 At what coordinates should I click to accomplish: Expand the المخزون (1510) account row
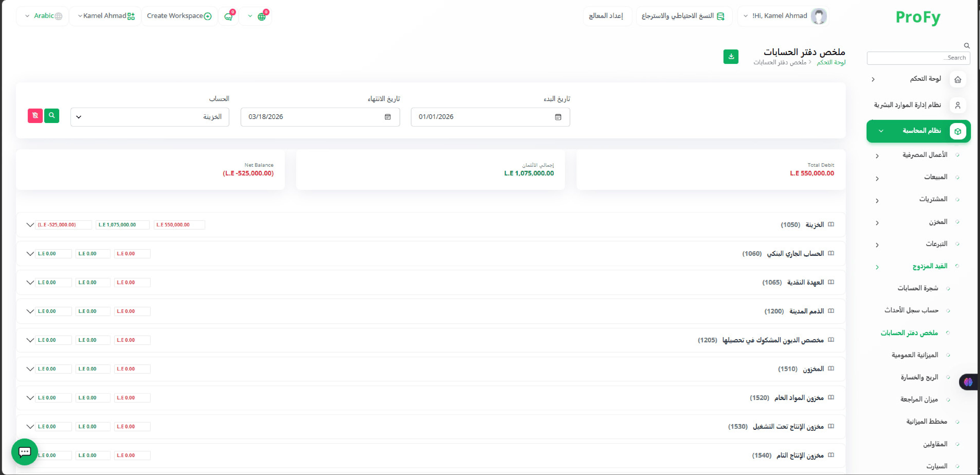[x=30, y=369]
